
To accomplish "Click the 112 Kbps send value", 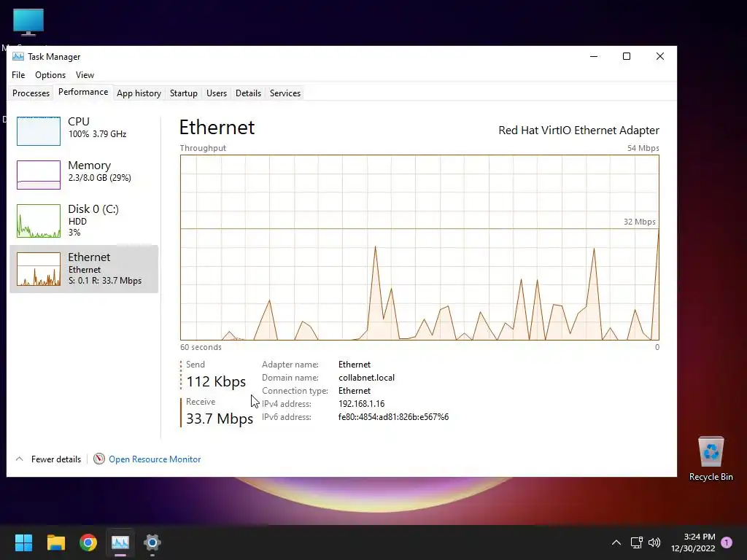I will point(216,381).
